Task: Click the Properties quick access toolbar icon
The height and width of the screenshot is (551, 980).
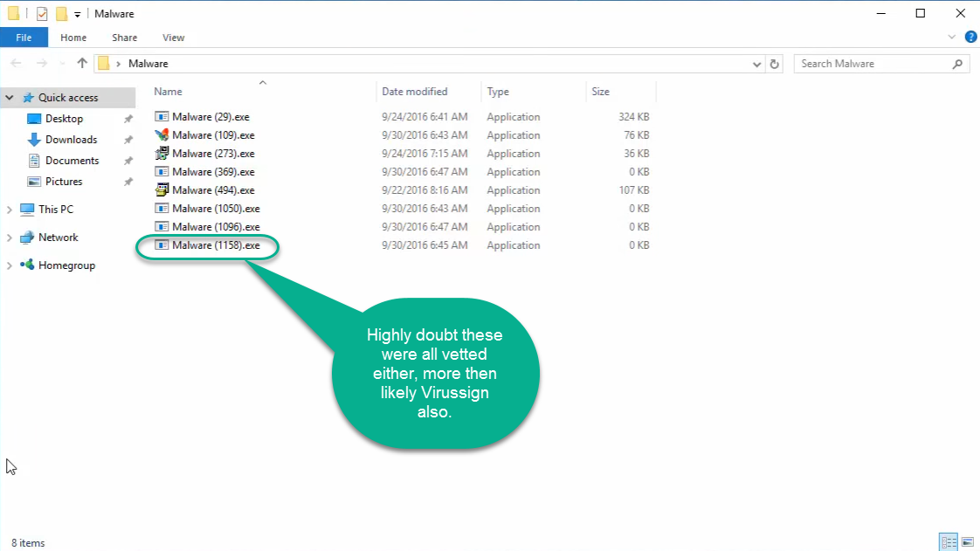Action: tap(42, 14)
